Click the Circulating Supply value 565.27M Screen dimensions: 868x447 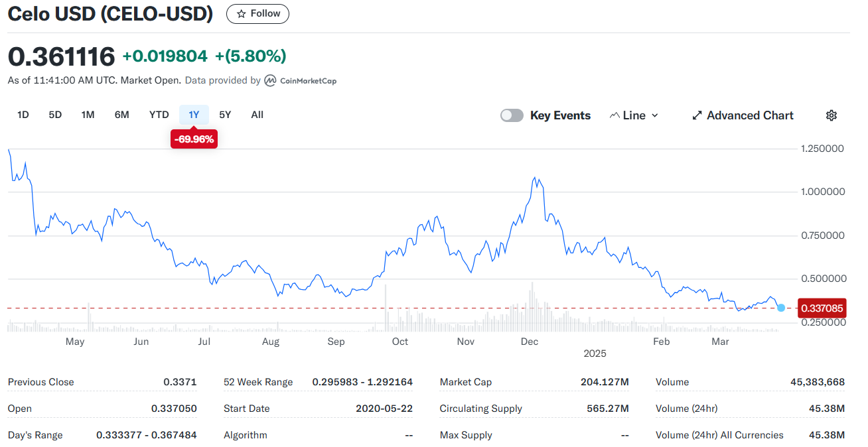tap(607, 409)
